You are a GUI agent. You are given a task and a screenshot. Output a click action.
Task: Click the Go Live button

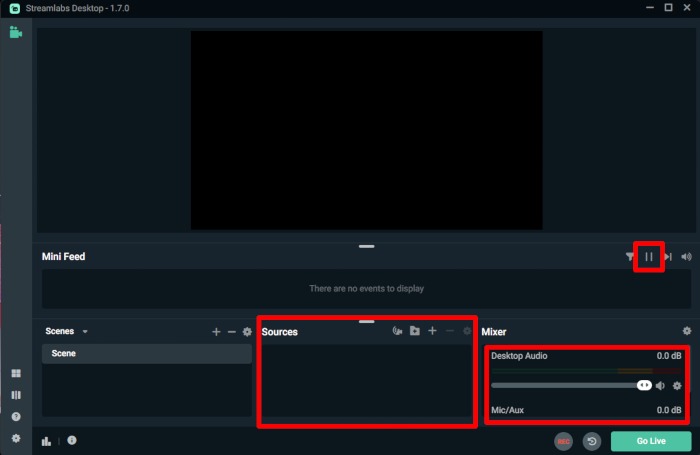[651, 440]
